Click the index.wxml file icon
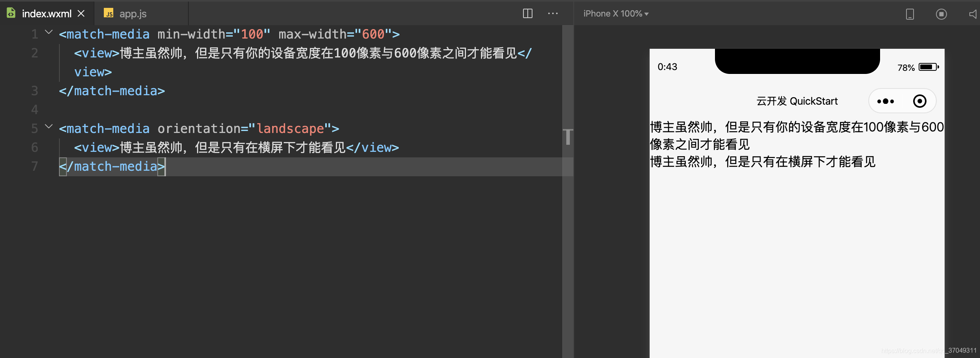 point(11,13)
